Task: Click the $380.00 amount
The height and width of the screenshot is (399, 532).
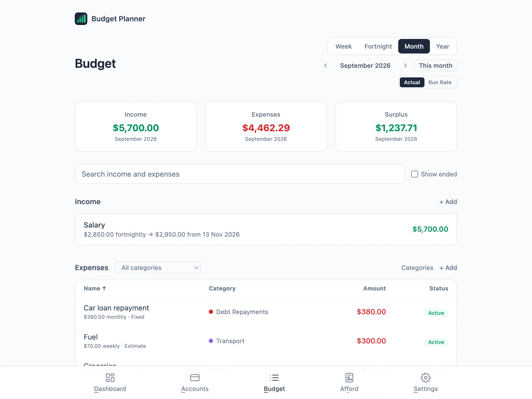Action: tap(371, 312)
